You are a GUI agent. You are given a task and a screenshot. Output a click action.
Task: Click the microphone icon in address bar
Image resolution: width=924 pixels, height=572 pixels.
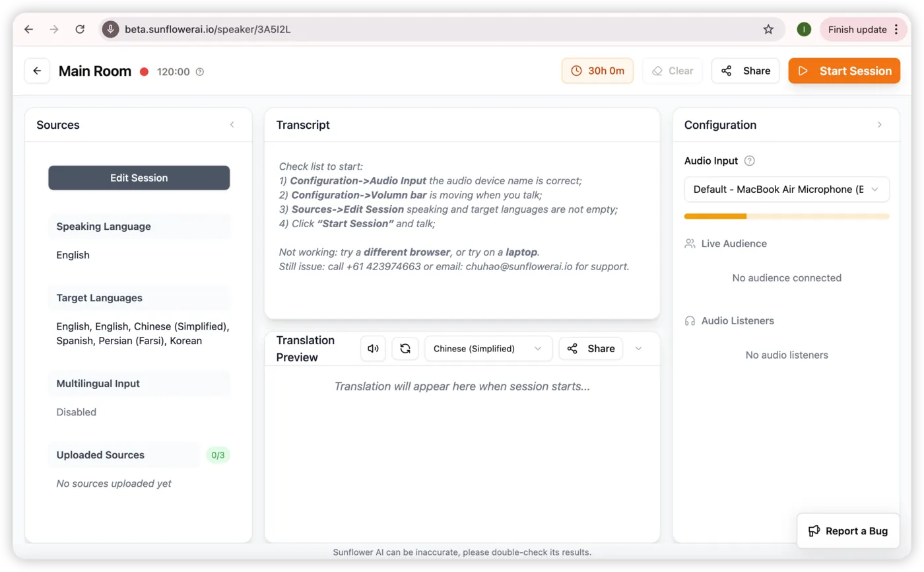point(110,29)
